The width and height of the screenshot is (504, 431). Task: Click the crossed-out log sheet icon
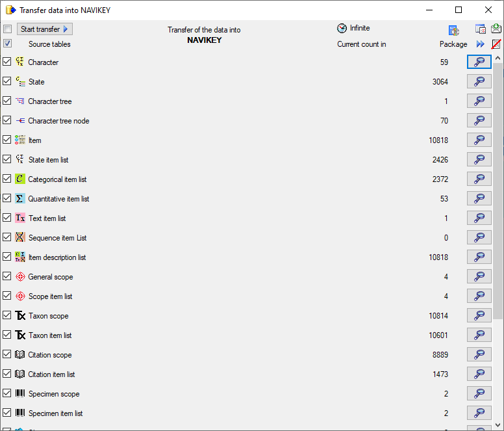496,44
